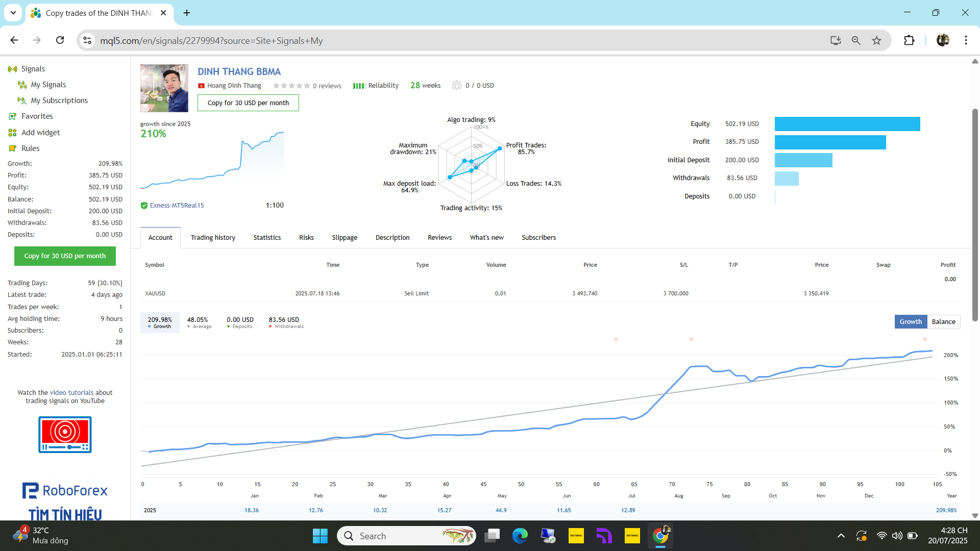Click the Favorites star icon

tap(12, 116)
